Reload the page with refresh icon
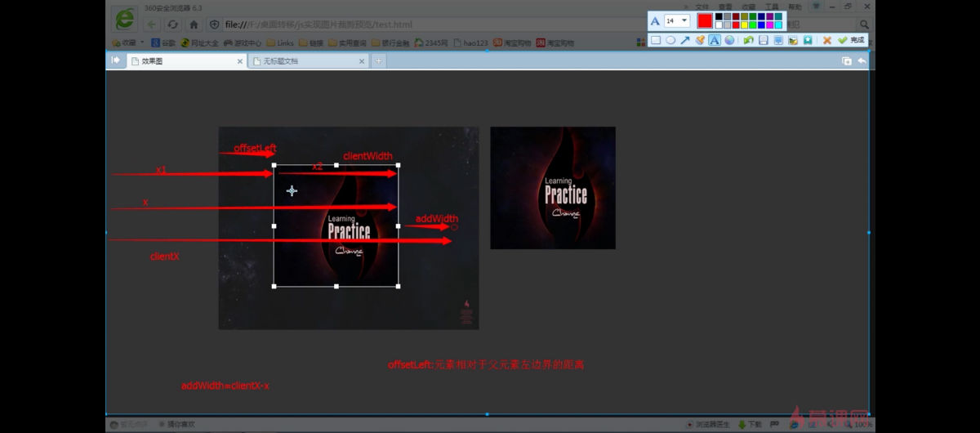 pyautogui.click(x=172, y=25)
